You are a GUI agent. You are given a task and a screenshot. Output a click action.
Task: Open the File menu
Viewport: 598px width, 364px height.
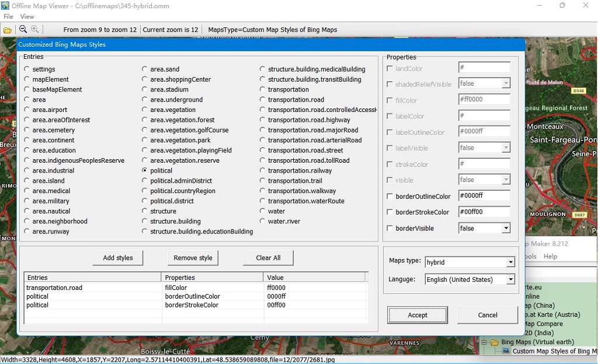[8, 16]
